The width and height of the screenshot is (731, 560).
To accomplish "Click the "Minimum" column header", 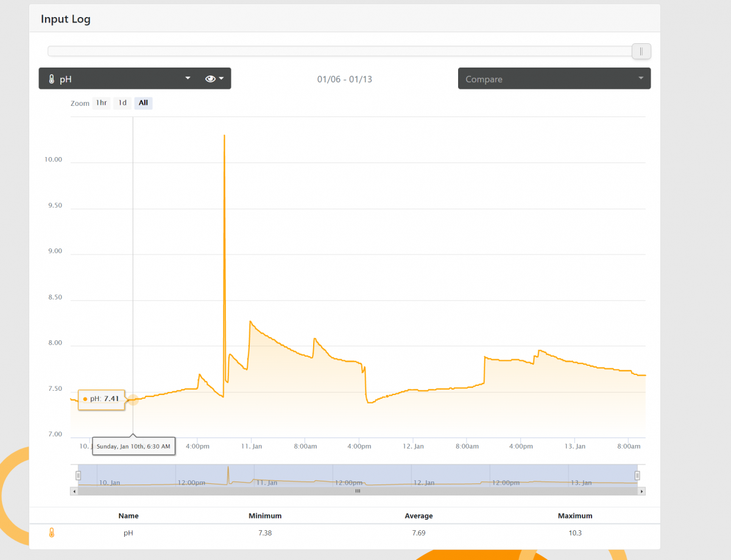I will pos(265,516).
